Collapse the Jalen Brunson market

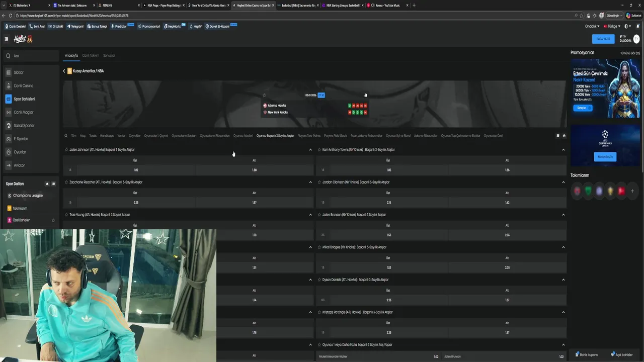[x=563, y=215]
